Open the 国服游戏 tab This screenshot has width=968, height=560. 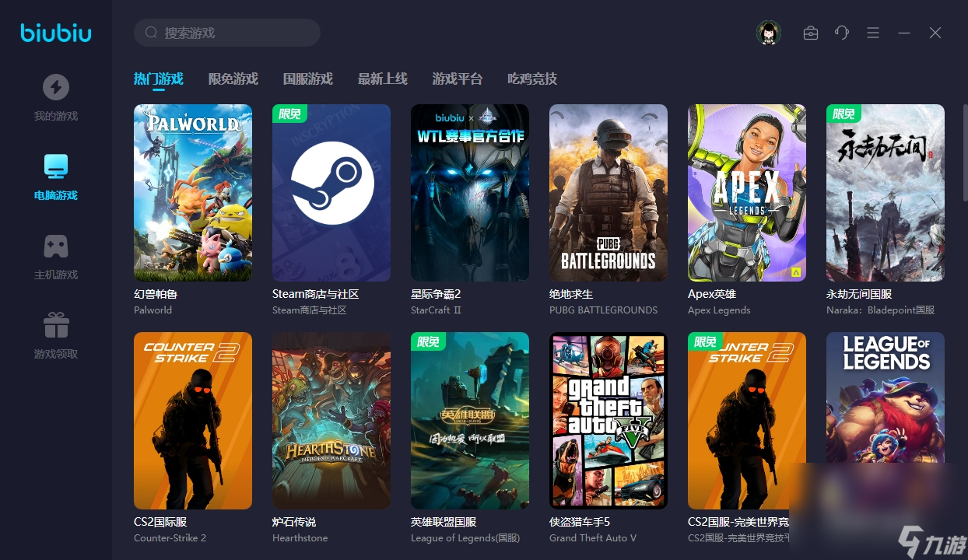[308, 79]
